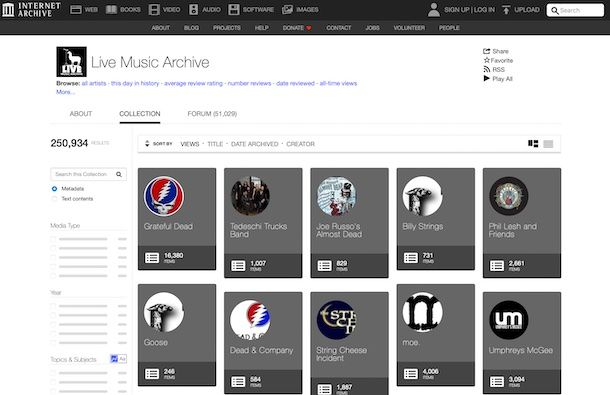Click the Goose items list icon

point(152,374)
